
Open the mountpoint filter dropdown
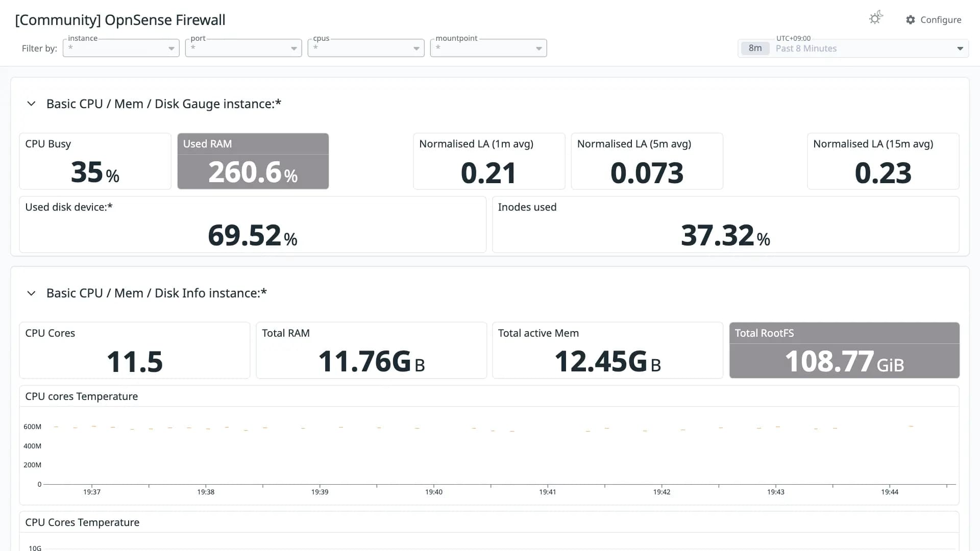488,48
